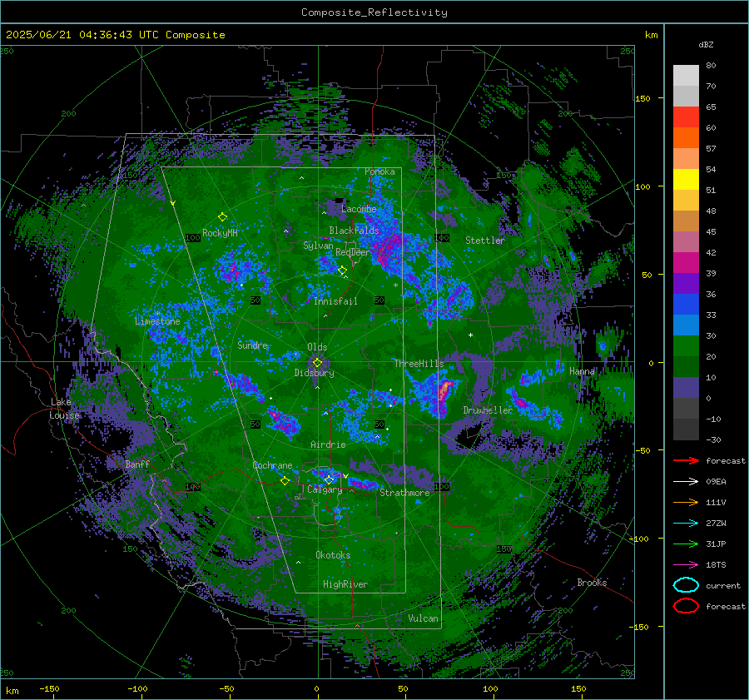Select the ThreeHills label
This screenshot has width=749, height=700.
pos(419,364)
